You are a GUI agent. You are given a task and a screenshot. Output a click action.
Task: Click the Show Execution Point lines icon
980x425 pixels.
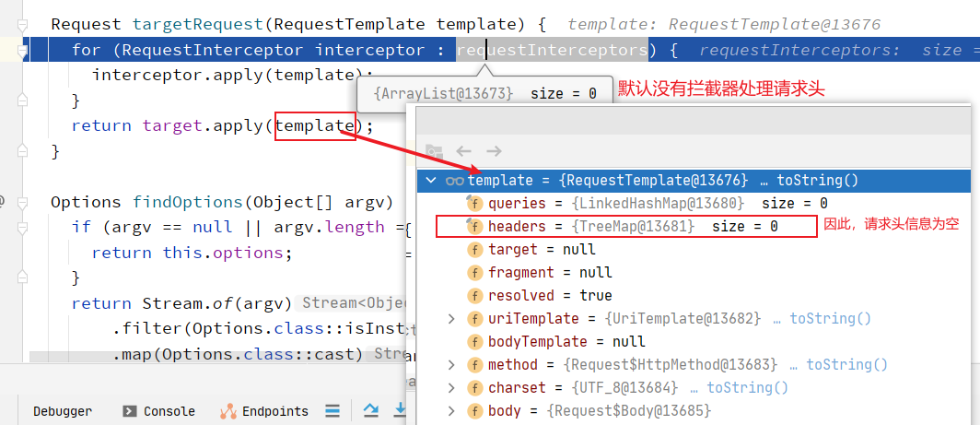click(x=332, y=411)
